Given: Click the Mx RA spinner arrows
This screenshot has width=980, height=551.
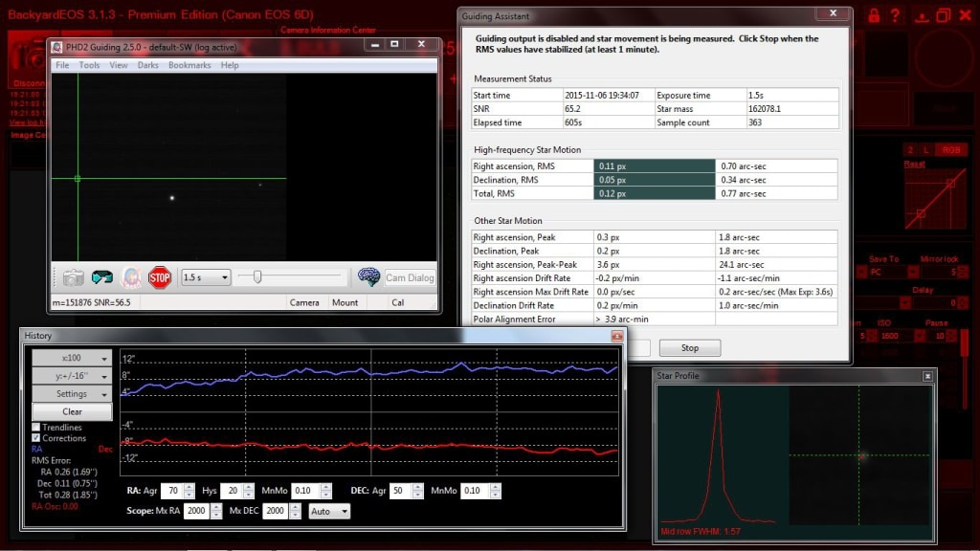Looking at the screenshot, I should pyautogui.click(x=216, y=511).
